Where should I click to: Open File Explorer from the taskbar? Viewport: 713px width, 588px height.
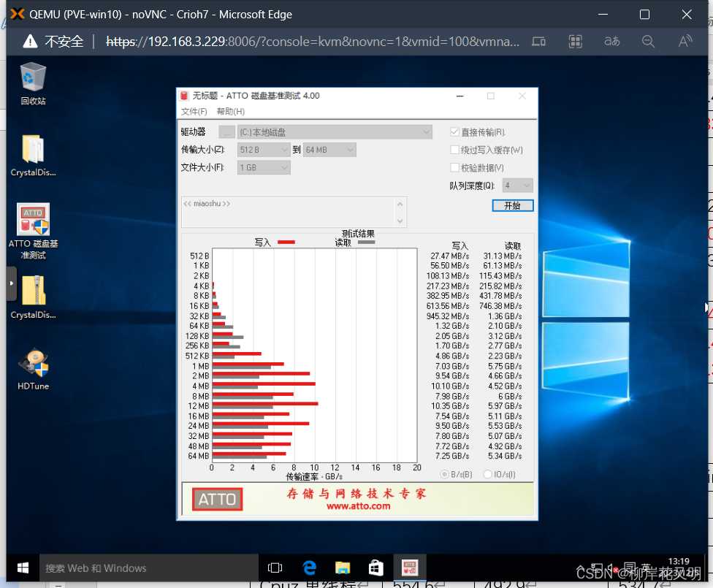(343, 568)
